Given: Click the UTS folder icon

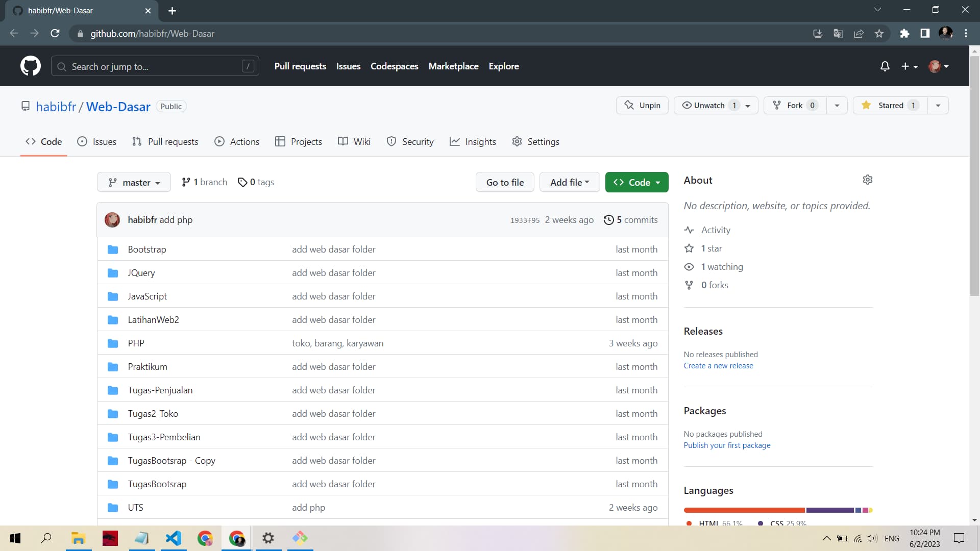Looking at the screenshot, I should coord(113,508).
